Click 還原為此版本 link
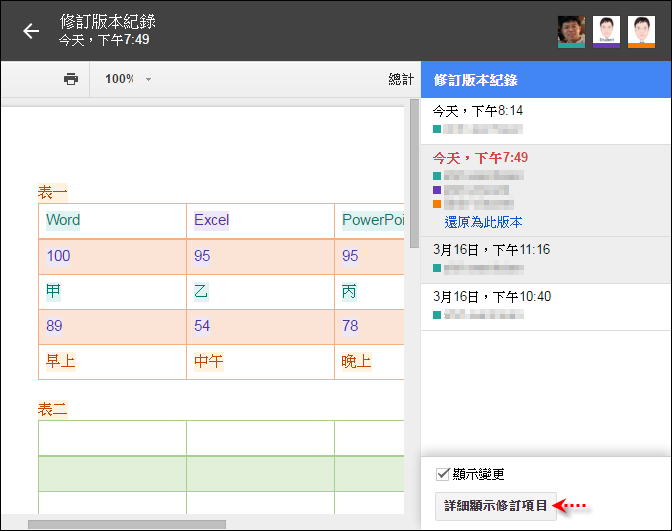The image size is (672, 531). [483, 222]
